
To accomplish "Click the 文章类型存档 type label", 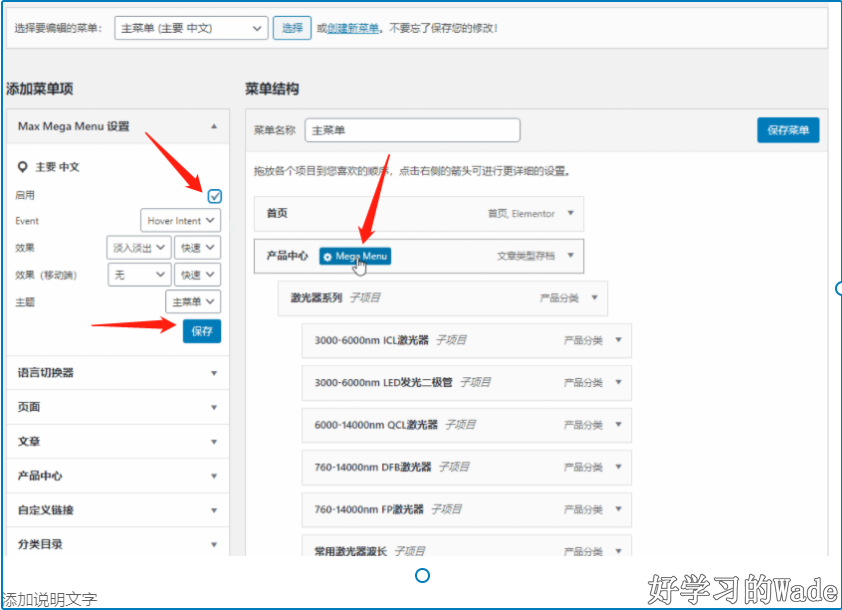I will click(x=526, y=256).
